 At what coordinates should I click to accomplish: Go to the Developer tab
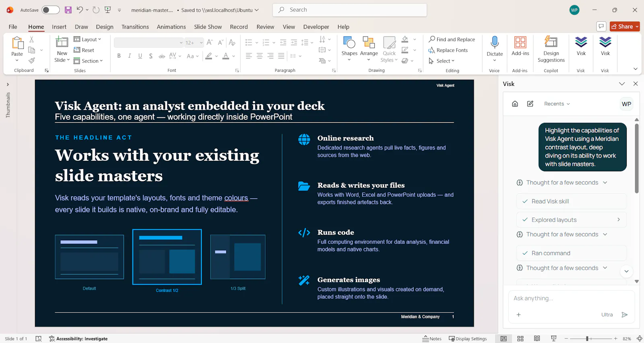(x=316, y=27)
